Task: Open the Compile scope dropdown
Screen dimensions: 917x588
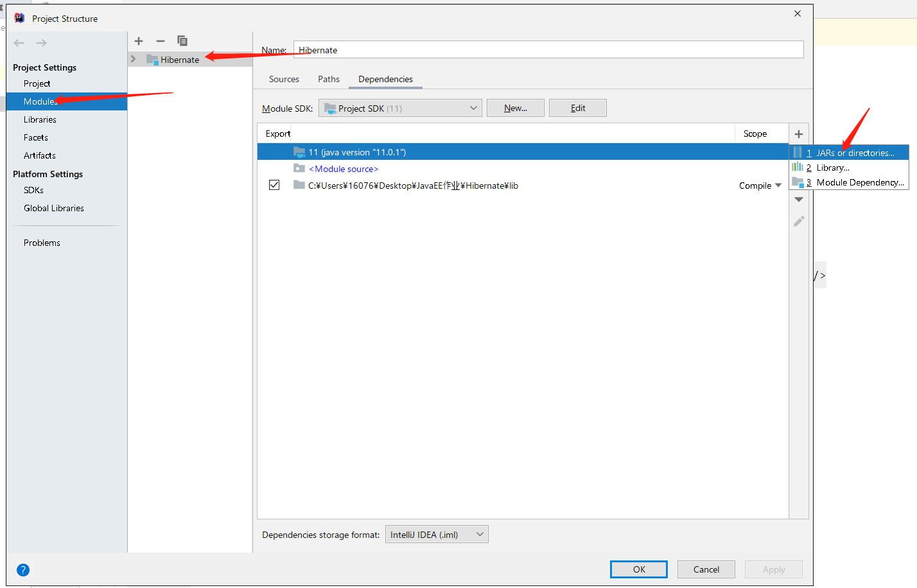Action: [x=760, y=186]
